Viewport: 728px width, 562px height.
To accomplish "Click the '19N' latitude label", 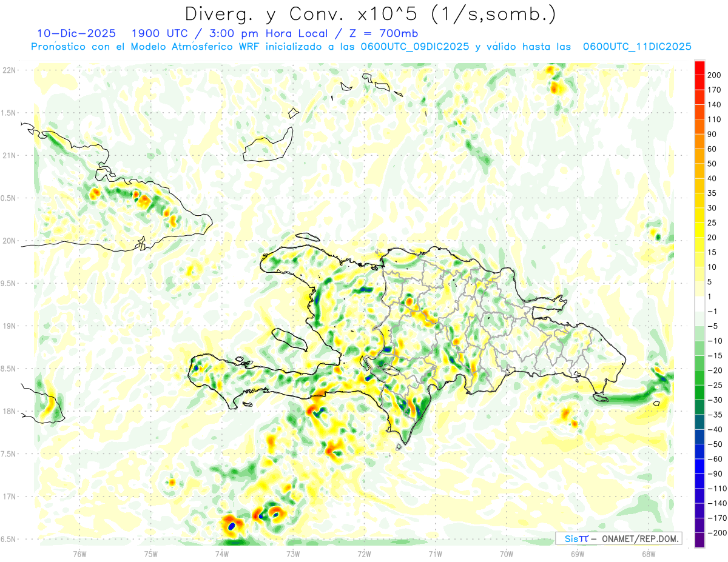I will tap(9, 326).
